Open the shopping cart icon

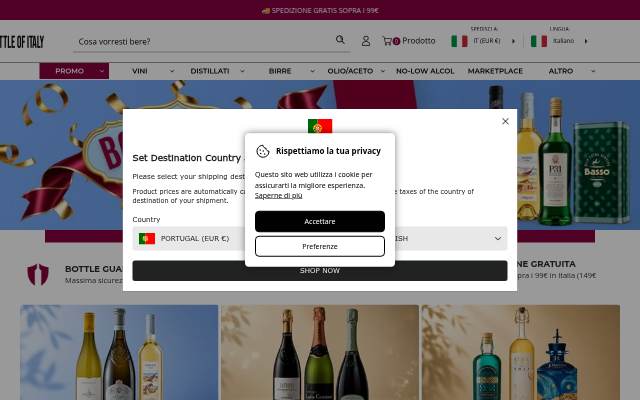(x=387, y=41)
